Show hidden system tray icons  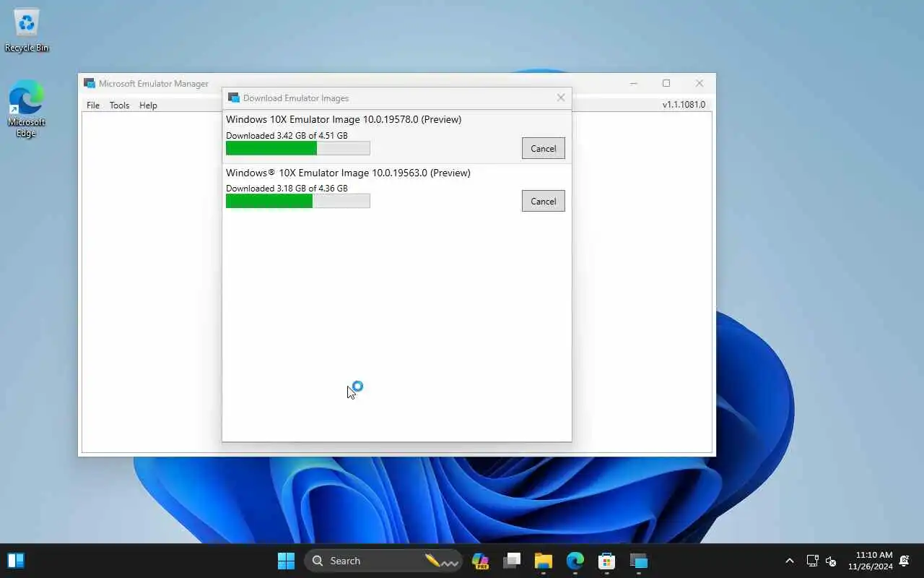pyautogui.click(x=789, y=561)
